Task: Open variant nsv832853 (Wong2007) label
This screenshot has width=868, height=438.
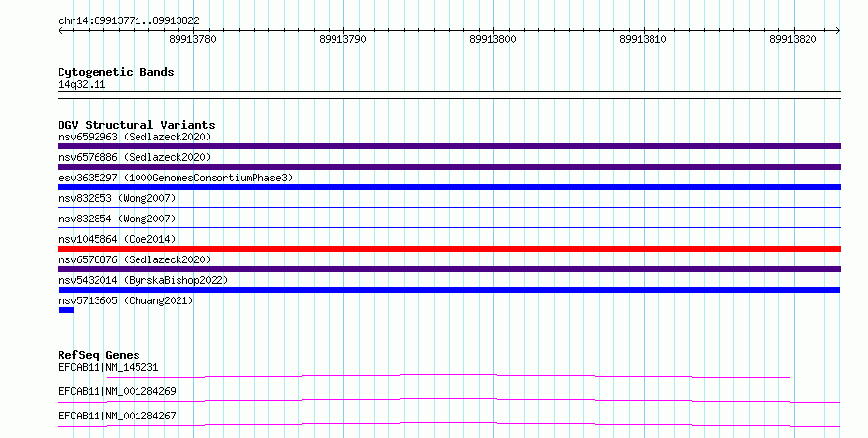Action: (x=117, y=198)
